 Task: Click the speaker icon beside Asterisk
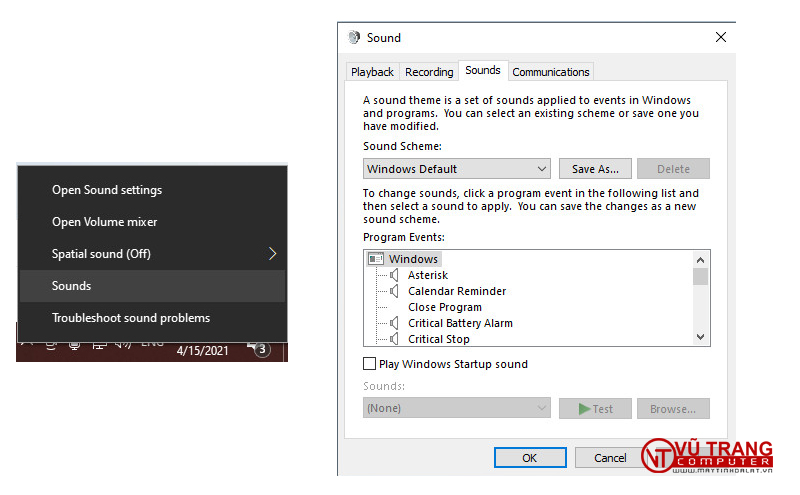point(394,276)
